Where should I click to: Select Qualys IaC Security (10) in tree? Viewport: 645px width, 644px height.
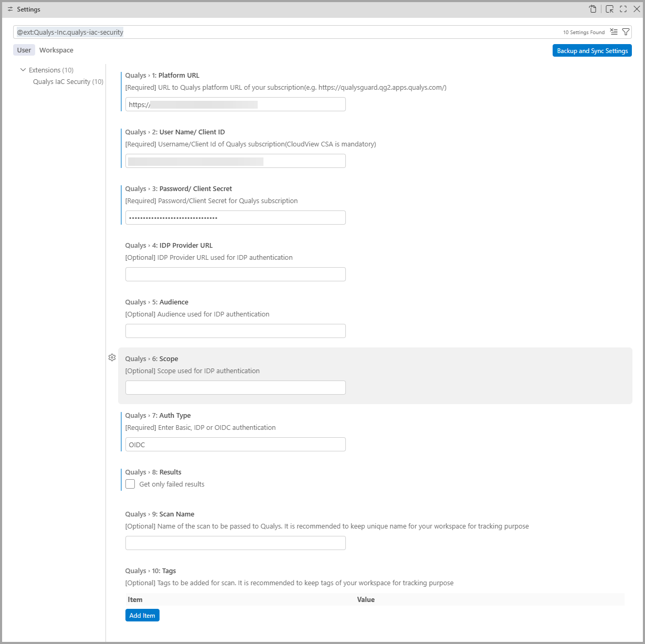68,81
